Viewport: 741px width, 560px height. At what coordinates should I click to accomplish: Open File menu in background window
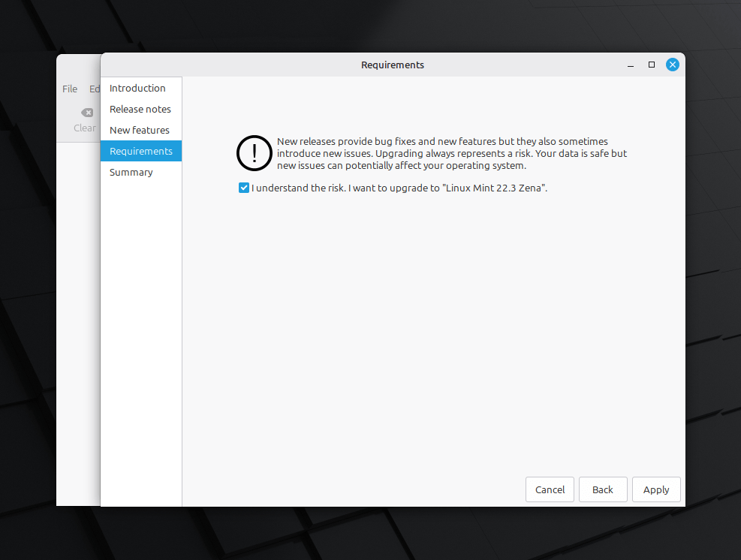pyautogui.click(x=70, y=89)
